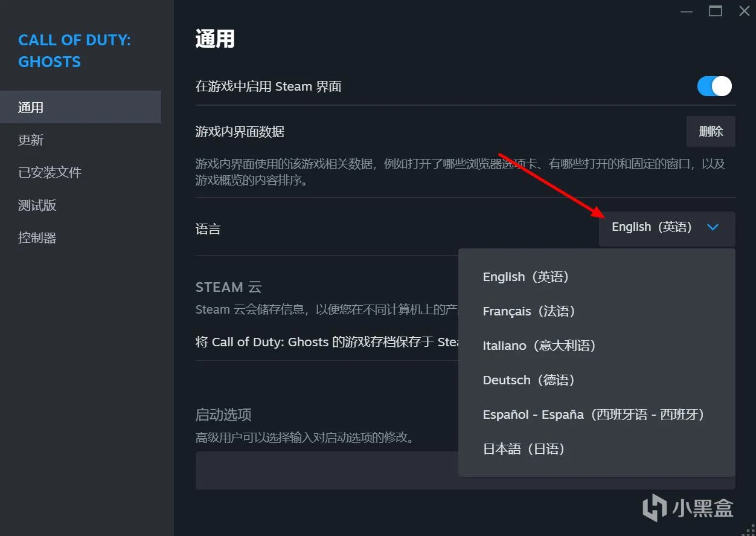Image resolution: width=756 pixels, height=536 pixels.
Task: Open the 语言 dropdown showing English
Action: [x=667, y=228]
